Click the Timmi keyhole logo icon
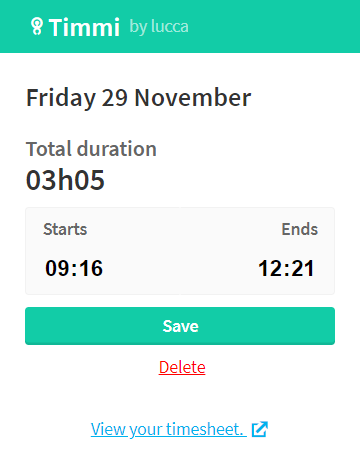The image size is (360, 469). pos(37,26)
